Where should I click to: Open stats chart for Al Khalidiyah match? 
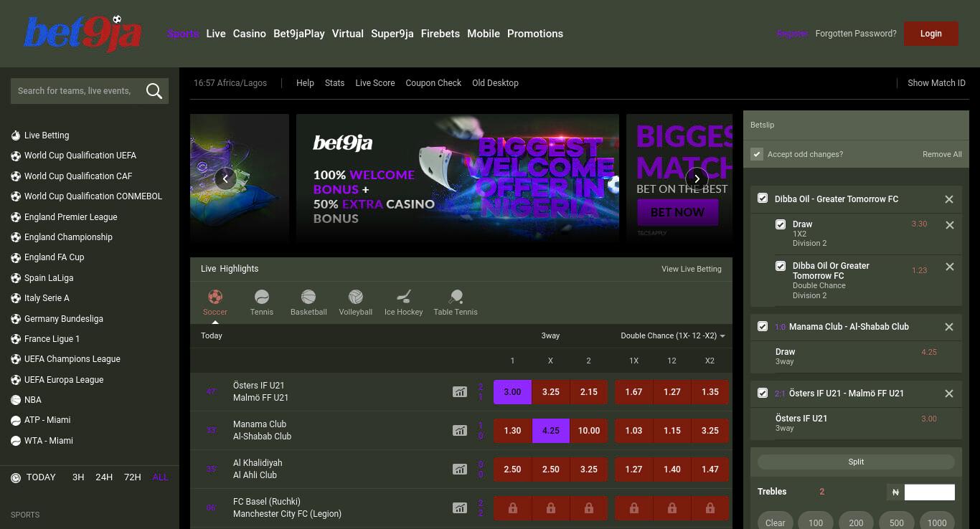pos(460,470)
